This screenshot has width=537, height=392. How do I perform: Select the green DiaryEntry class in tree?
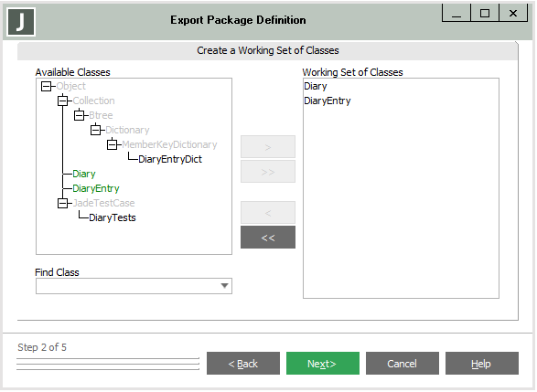click(x=96, y=188)
